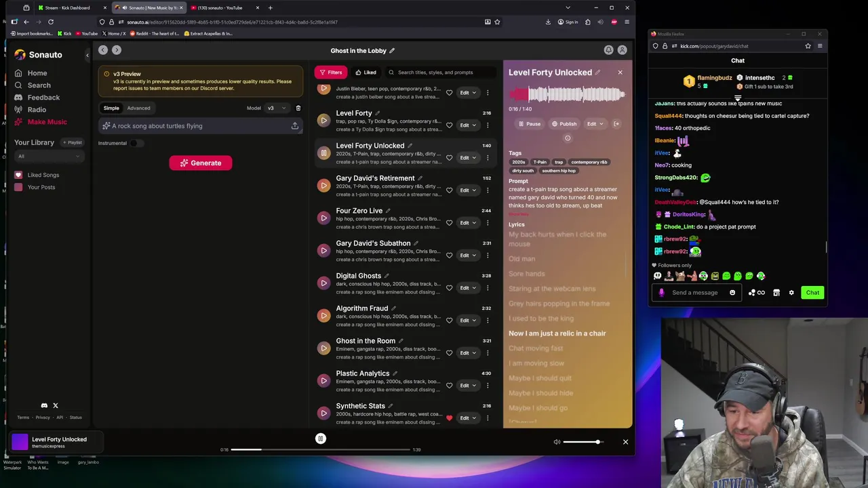Play Four Zero Live
This screenshot has height=488, width=868.
click(x=323, y=218)
